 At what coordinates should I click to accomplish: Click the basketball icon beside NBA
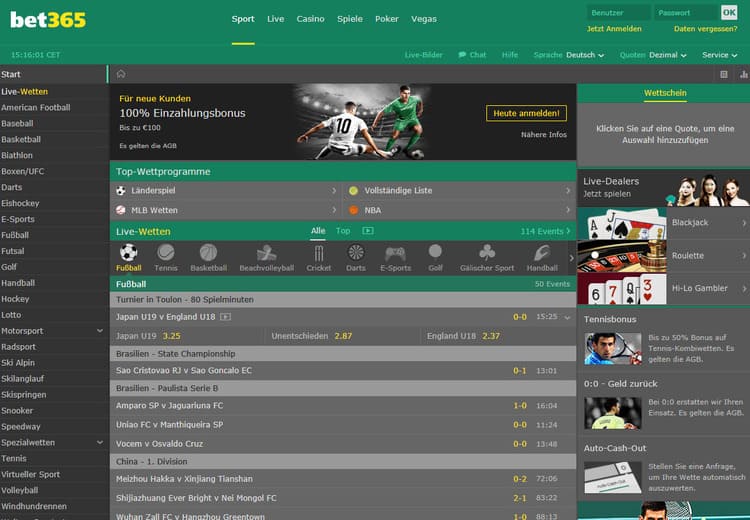click(353, 210)
